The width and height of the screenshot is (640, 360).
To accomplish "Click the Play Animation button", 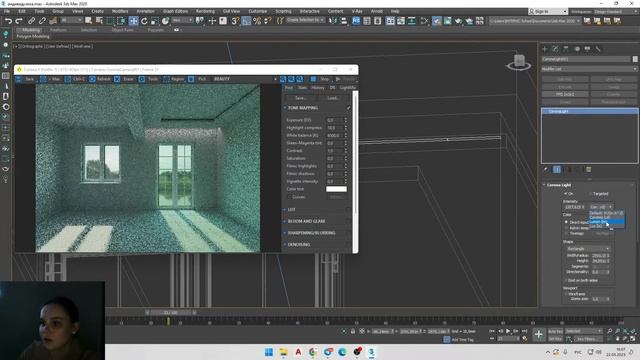I will (x=508, y=331).
